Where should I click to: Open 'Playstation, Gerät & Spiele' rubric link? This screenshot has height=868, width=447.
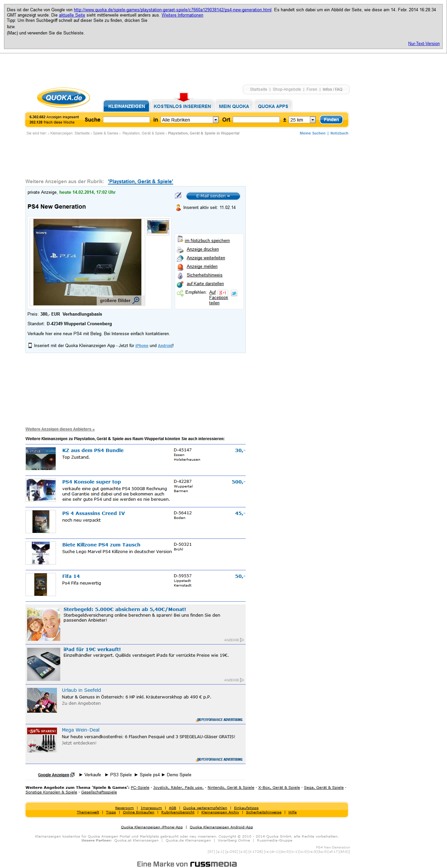click(140, 181)
